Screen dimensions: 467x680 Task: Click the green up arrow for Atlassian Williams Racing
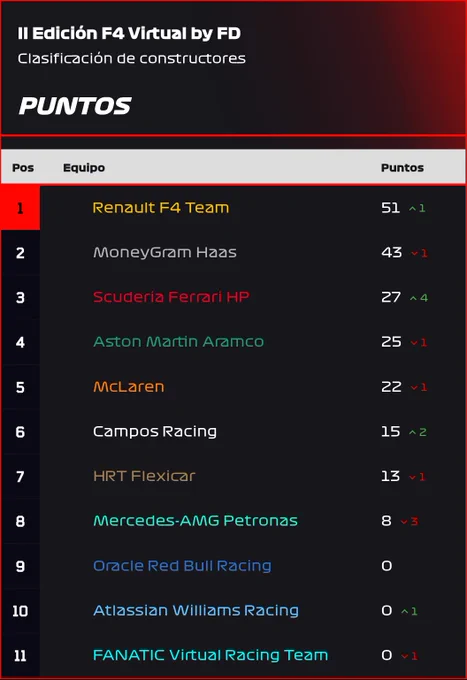408,611
